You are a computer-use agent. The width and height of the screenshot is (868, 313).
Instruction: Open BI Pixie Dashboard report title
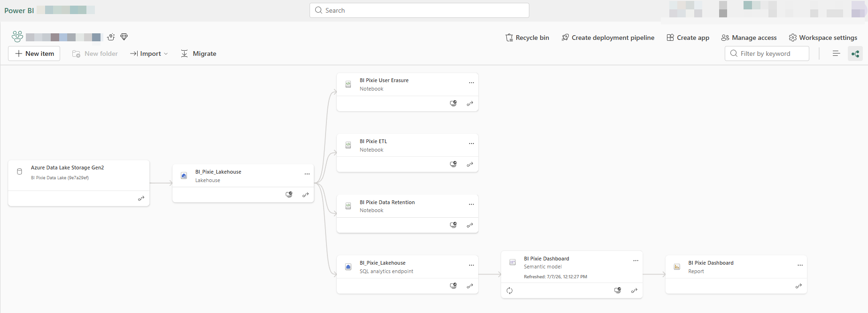(711, 263)
